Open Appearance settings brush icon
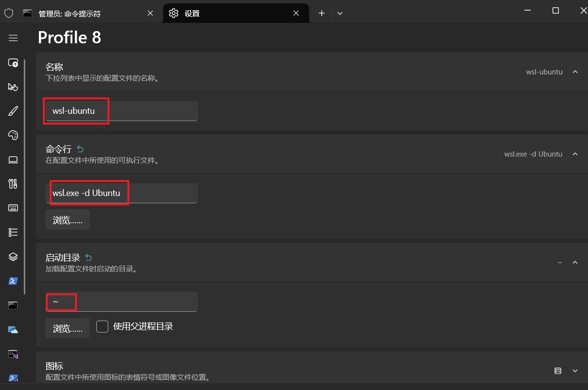588x390 pixels. click(x=13, y=111)
